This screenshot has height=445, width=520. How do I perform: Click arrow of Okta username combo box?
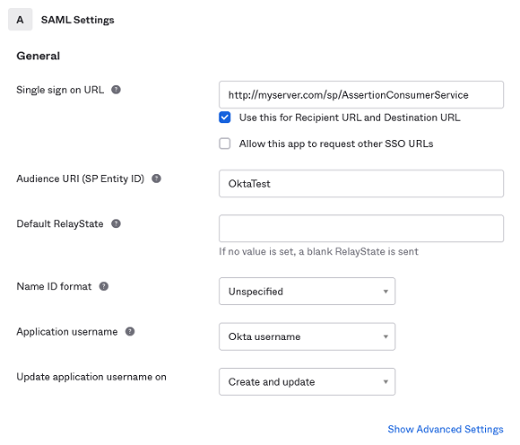(x=386, y=337)
